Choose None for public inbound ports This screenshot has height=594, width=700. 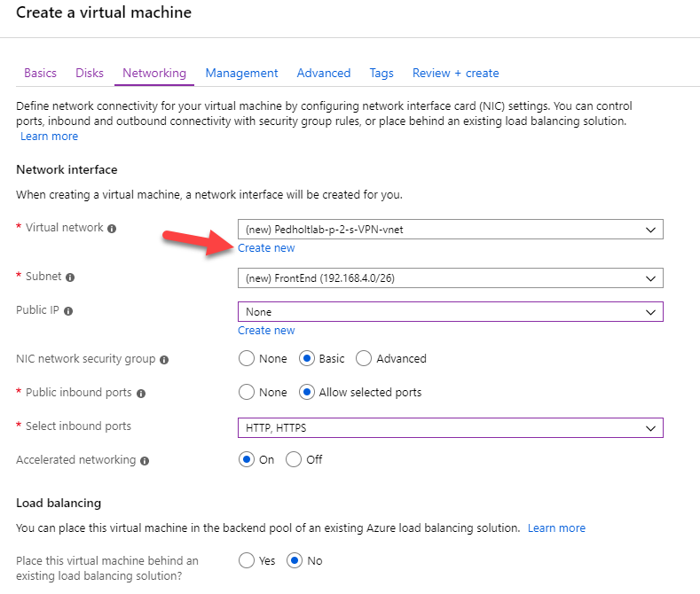point(246,392)
